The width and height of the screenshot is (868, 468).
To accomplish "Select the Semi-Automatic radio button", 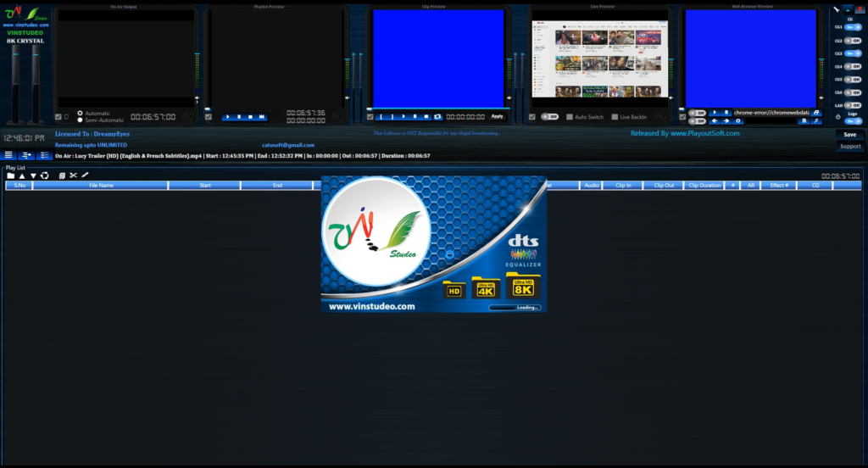I will [x=81, y=120].
